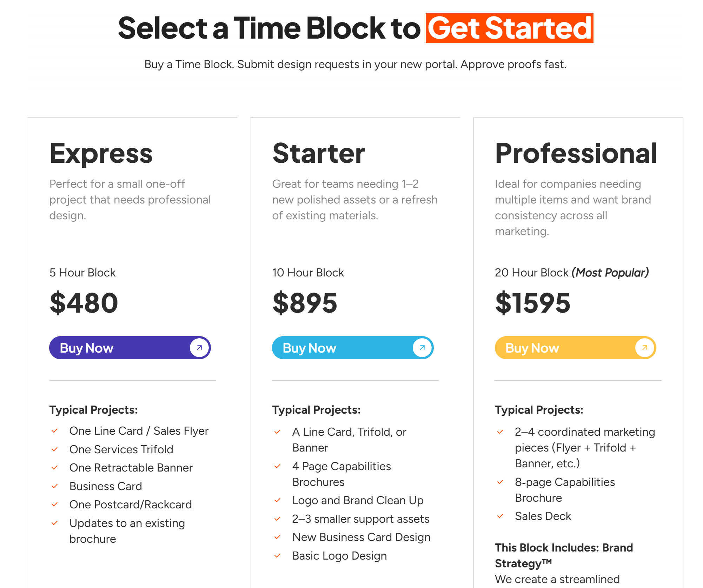Click checkmark beside 8-page Capabilities Brochure
The width and height of the screenshot is (703, 588).
pos(500,482)
